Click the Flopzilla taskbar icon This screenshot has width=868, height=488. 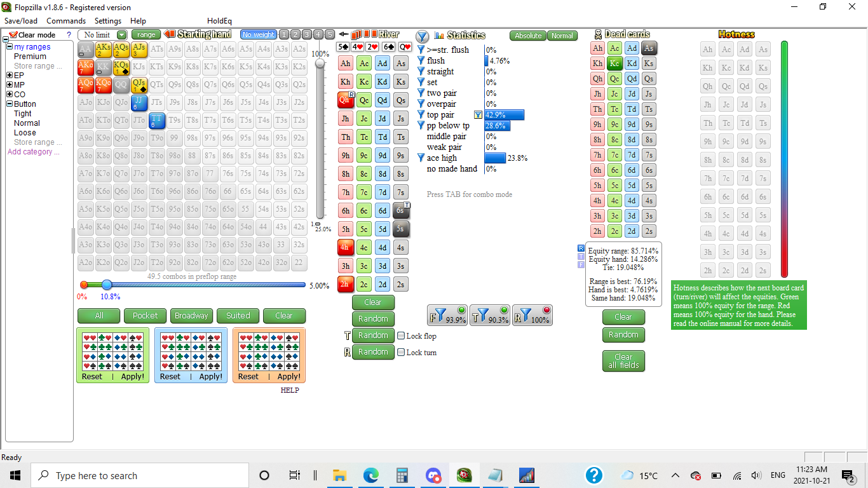[x=465, y=475]
